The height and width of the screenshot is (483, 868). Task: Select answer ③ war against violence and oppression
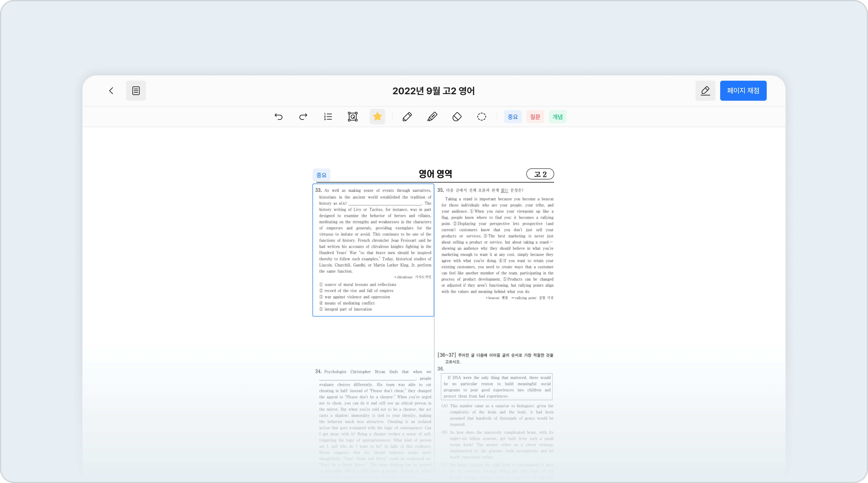(355, 297)
